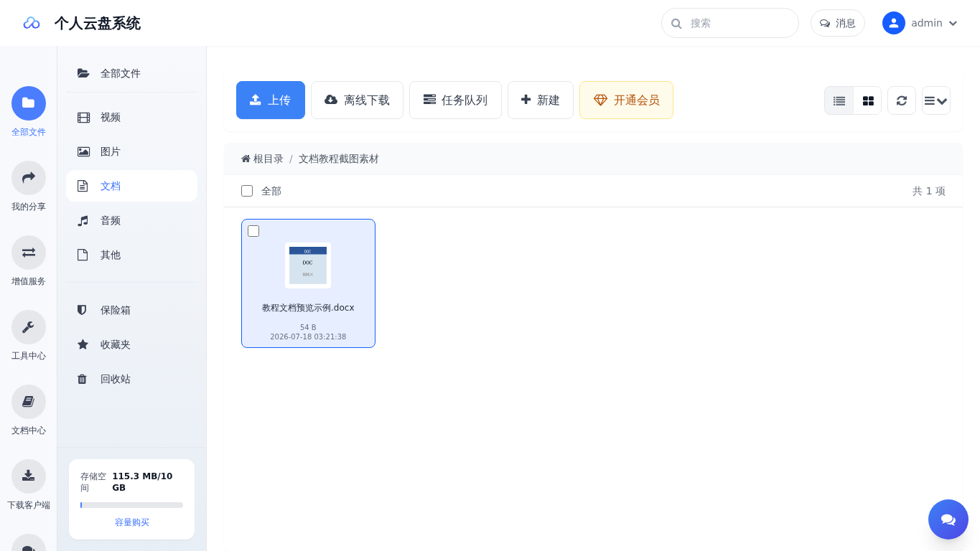Refresh the file list
The height and width of the screenshot is (551, 980).
point(902,100)
